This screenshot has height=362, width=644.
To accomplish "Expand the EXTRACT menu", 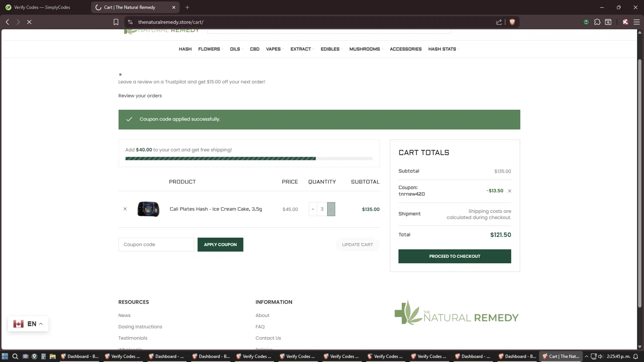I will (x=302, y=49).
